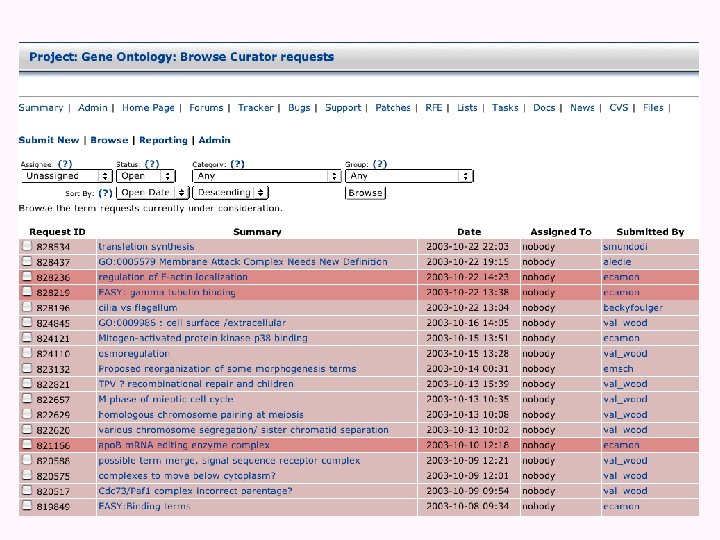This screenshot has height=540, width=720.
Task: Open the top-bar Admin link beside Summary
Action: 93,107
